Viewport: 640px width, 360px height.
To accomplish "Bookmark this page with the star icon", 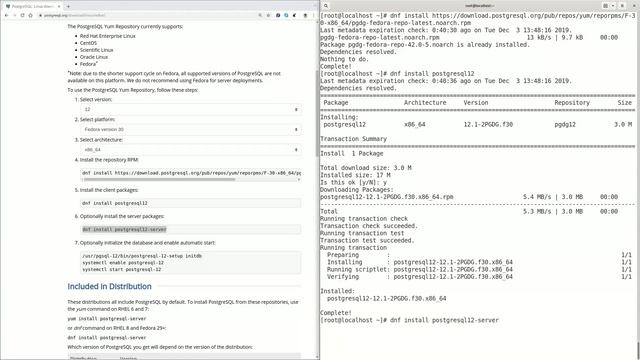I will pyautogui.click(x=268, y=15).
